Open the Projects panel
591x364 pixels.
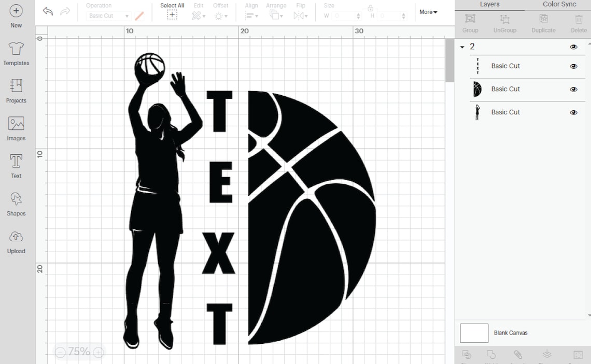coord(16,91)
